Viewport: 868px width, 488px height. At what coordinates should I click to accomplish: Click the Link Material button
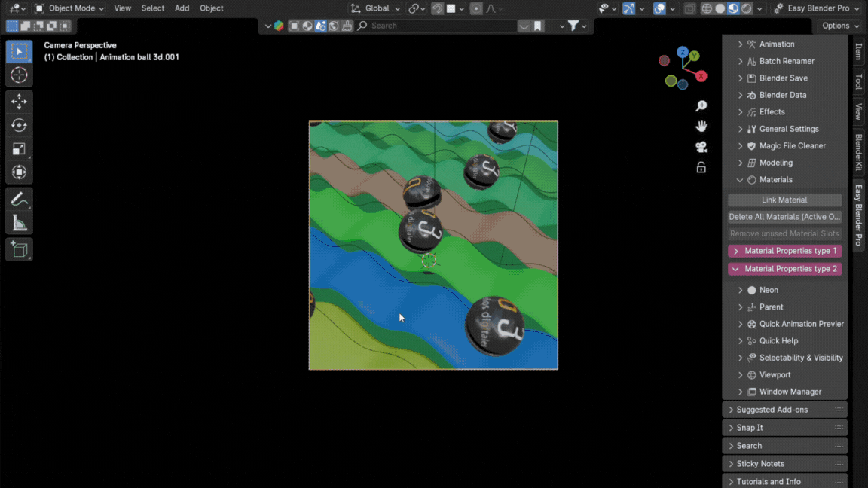784,200
